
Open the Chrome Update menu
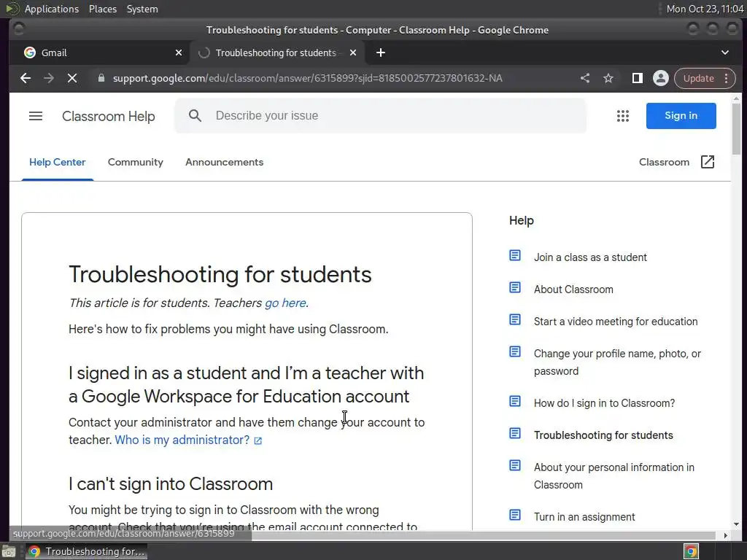click(705, 78)
